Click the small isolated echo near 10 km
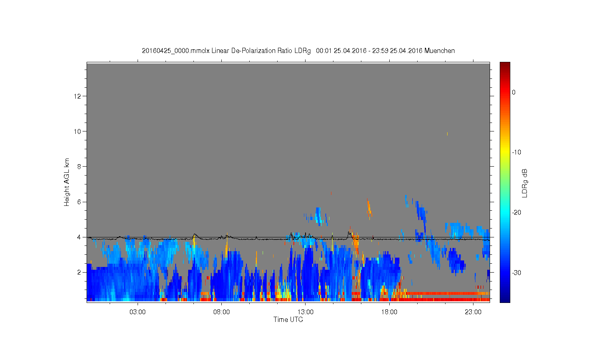 [x=447, y=133]
